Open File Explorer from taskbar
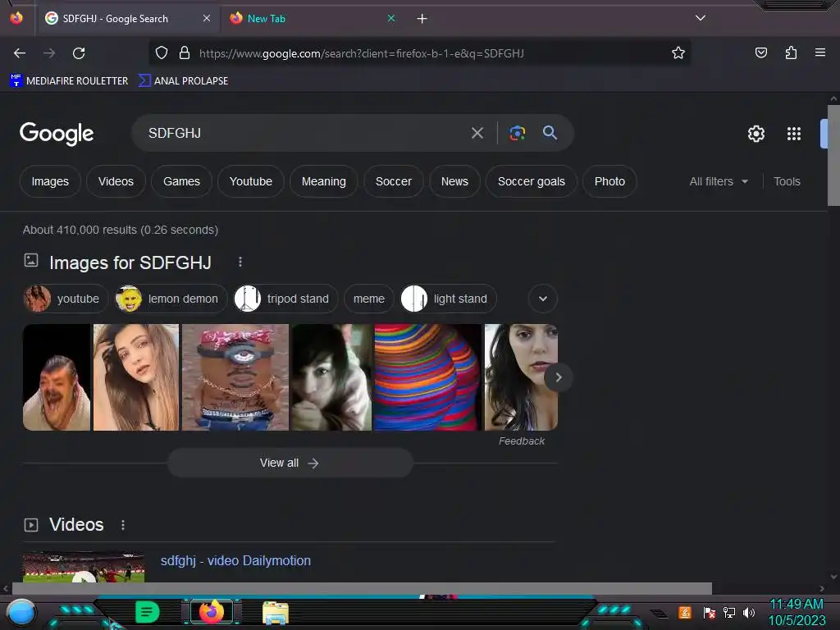The width and height of the screenshot is (840, 630). coord(276,613)
